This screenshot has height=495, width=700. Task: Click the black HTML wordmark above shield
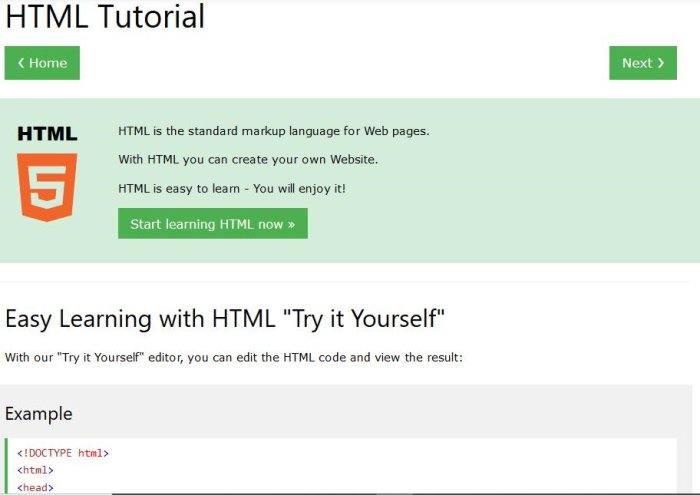click(x=47, y=134)
